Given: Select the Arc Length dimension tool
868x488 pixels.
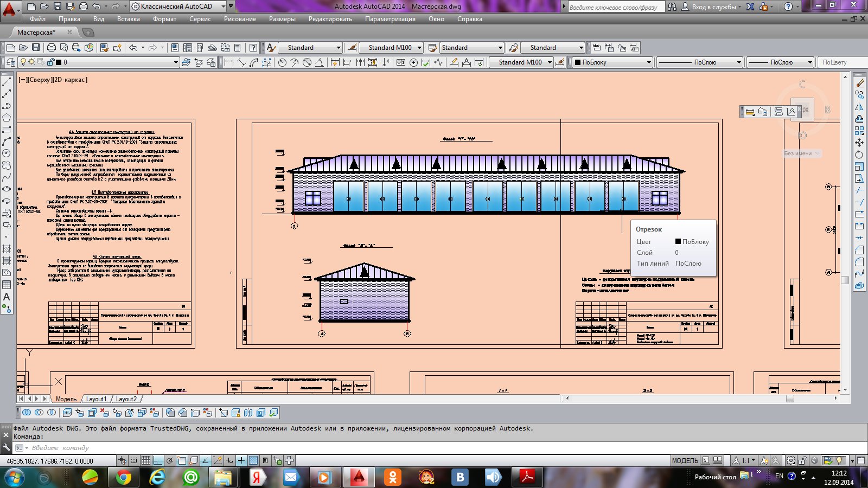Looking at the screenshot, I should [x=254, y=62].
